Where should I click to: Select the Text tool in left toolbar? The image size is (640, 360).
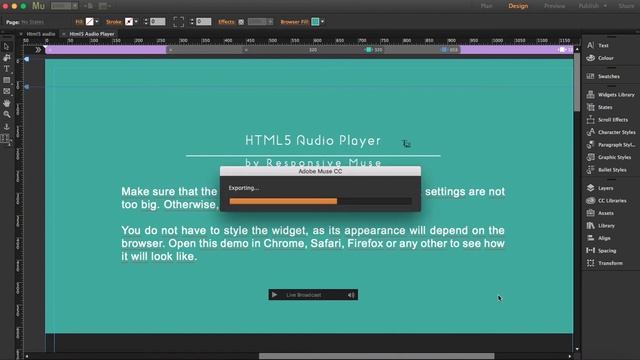point(7,69)
